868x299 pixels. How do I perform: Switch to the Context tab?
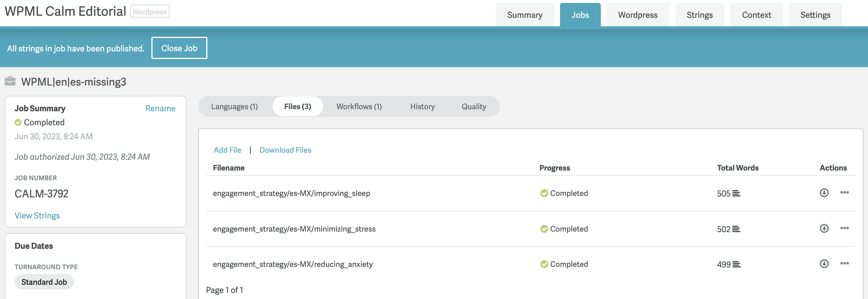[x=757, y=15]
